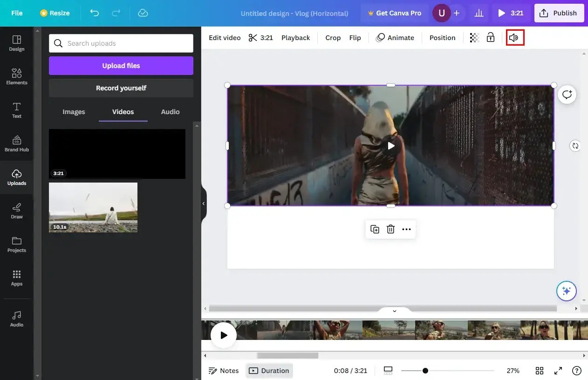The width and height of the screenshot is (588, 380).
Task: Open the three-dot options menu below the video
Action: (x=406, y=229)
